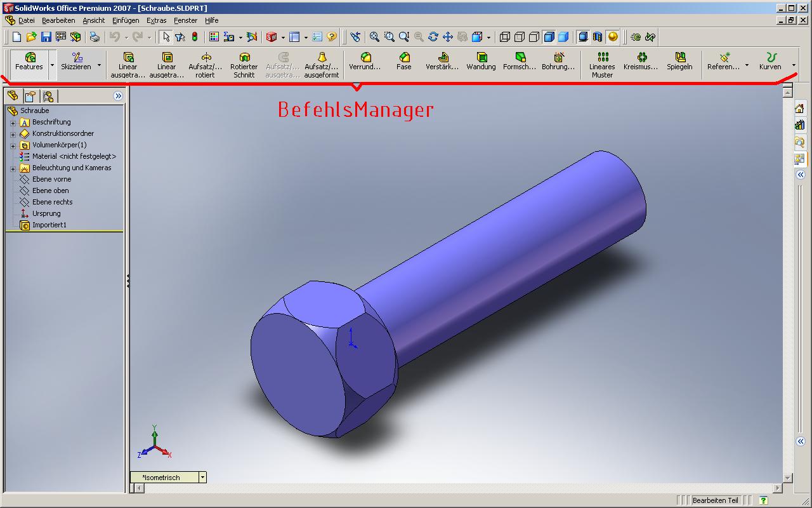Click the Wandung shell tool
Screen dimensions: 812x508
tap(481, 62)
